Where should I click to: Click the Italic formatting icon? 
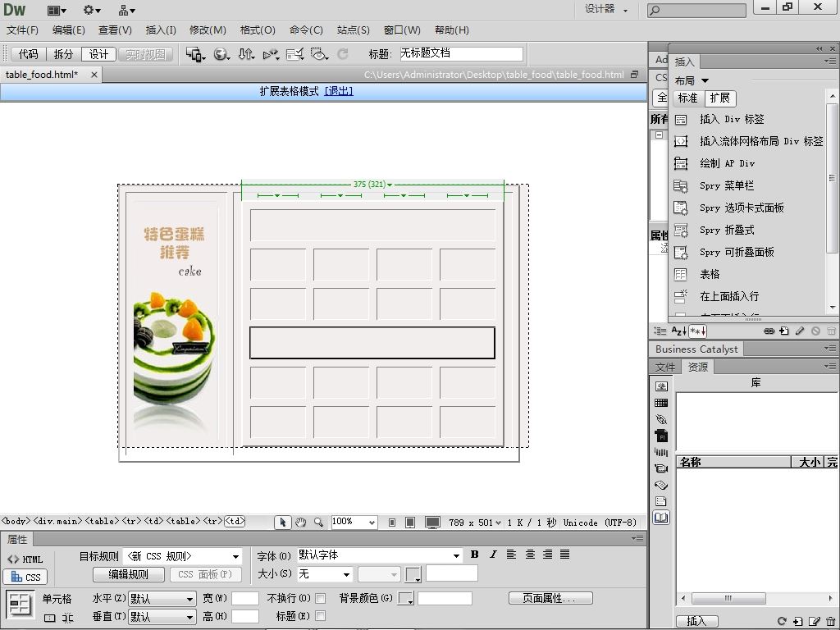493,555
